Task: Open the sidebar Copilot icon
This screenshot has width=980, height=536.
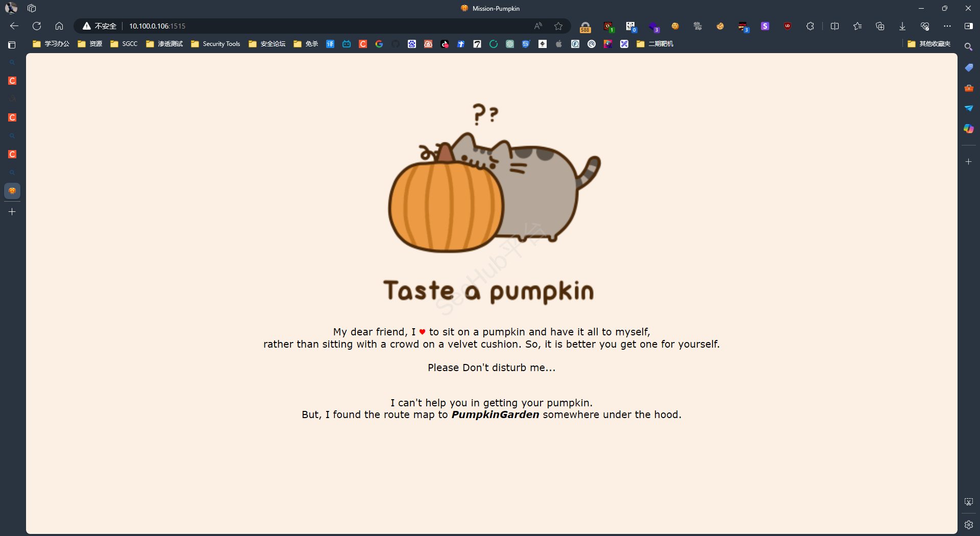Action: point(969,129)
